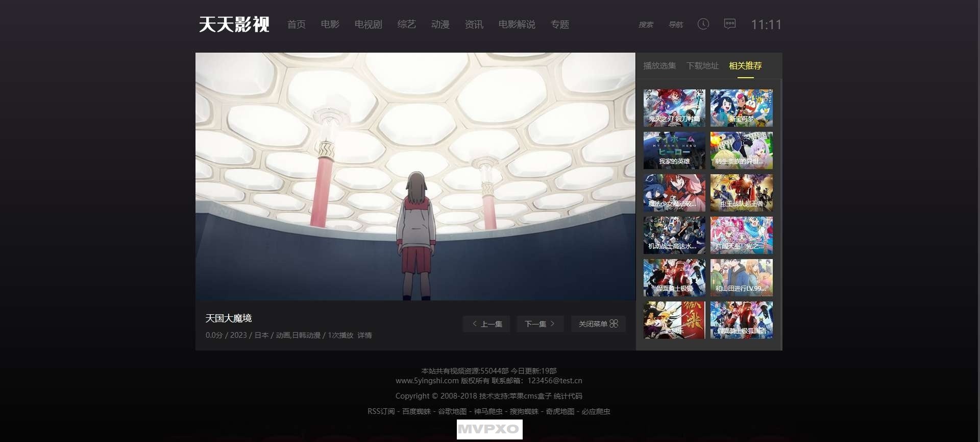
Task: Open the 电影解说 menu item
Action: [x=517, y=25]
